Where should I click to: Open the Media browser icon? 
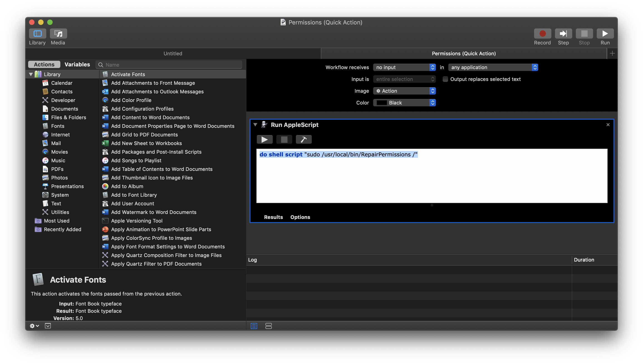58,34
